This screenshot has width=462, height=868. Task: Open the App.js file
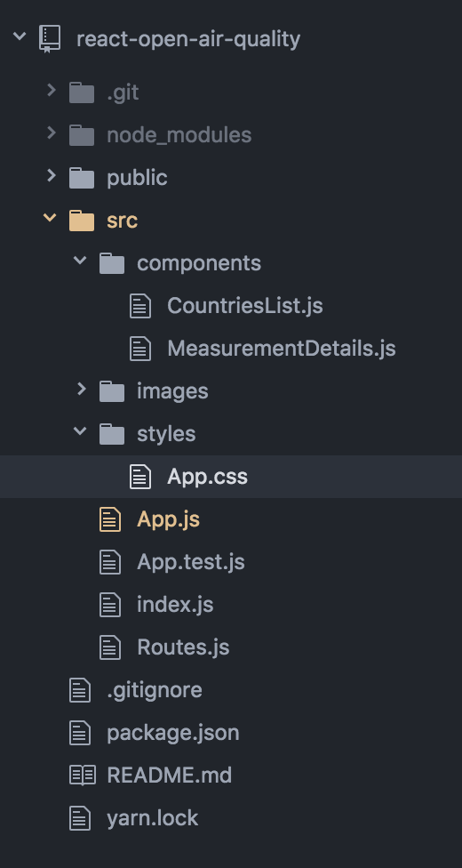[168, 519]
